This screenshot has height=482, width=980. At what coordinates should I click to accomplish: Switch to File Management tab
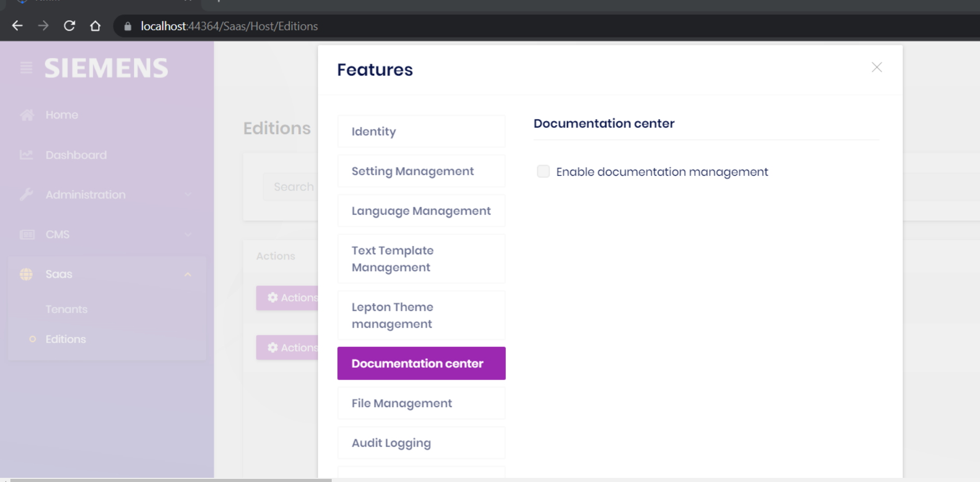[421, 403]
